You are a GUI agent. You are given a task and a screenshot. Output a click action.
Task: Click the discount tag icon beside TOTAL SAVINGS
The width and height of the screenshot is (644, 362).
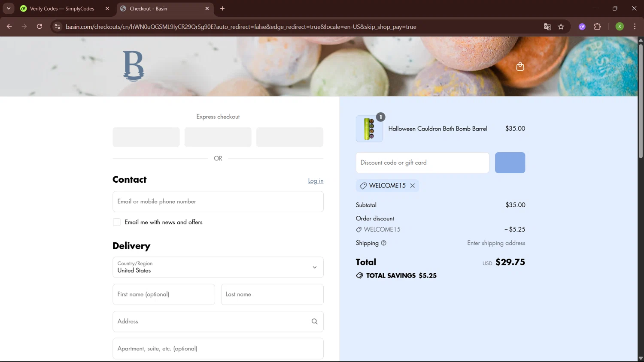[359, 276]
